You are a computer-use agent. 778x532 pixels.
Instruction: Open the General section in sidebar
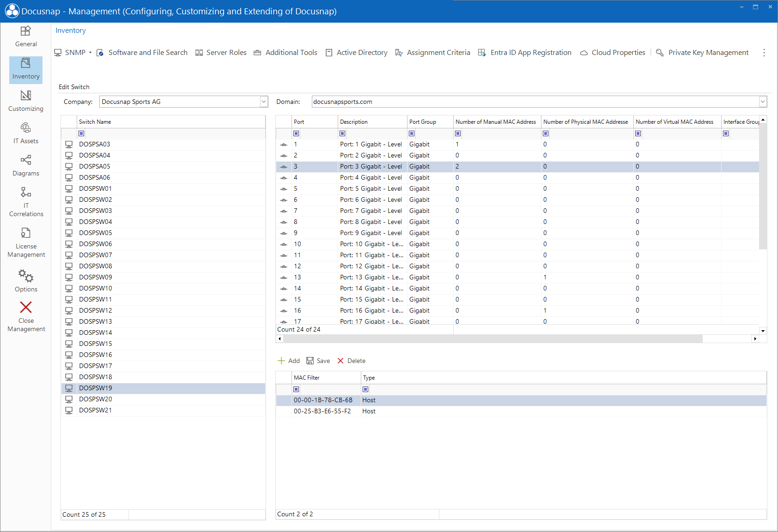26,36
